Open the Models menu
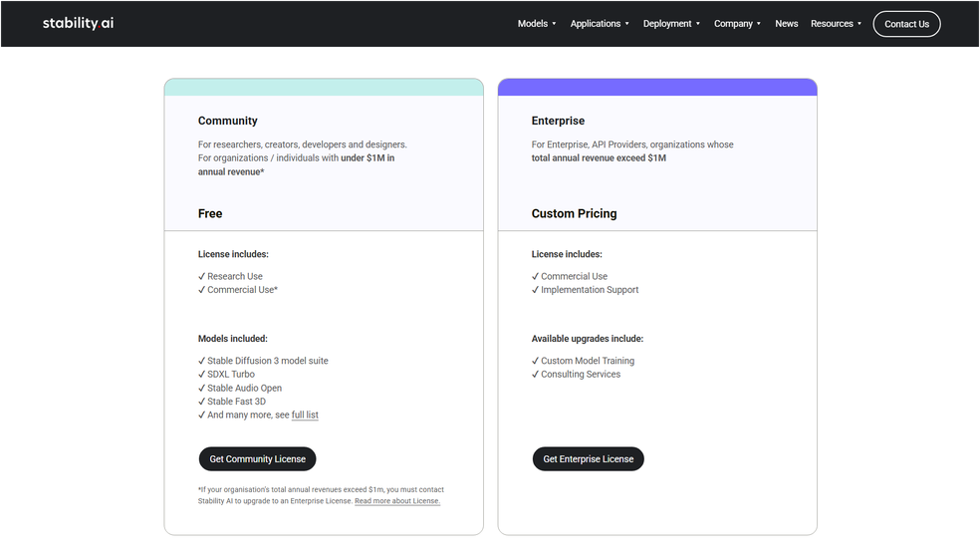The image size is (980, 557). (533, 24)
